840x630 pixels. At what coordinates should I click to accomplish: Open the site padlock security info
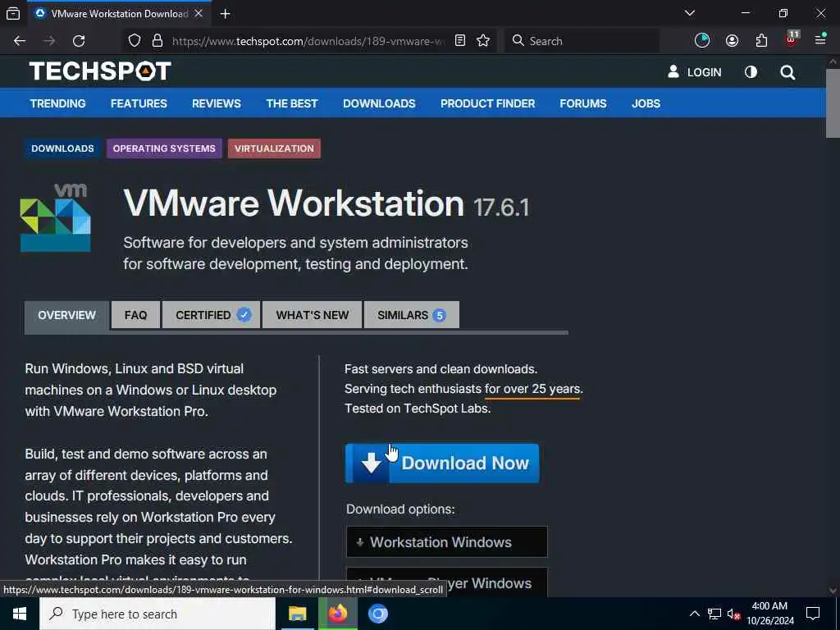[157, 41]
